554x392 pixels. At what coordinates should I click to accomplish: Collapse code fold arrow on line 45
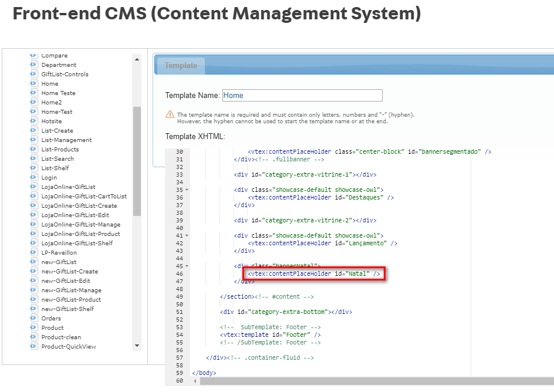(187, 266)
